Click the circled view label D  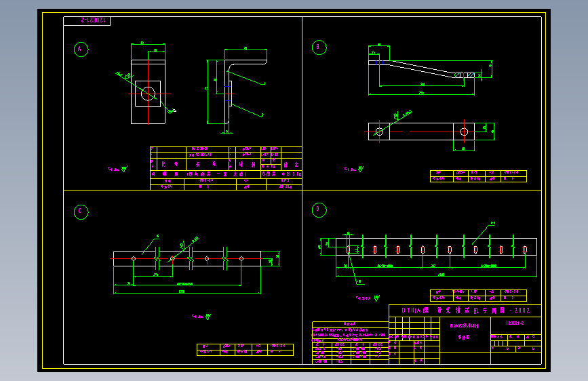(x=319, y=209)
